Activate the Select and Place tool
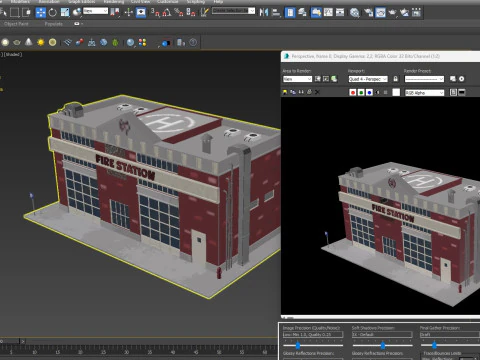The width and height of the screenshot is (480, 360). coord(77,13)
